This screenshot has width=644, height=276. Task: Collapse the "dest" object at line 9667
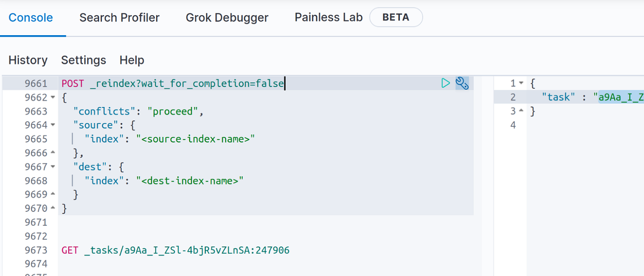52,166
